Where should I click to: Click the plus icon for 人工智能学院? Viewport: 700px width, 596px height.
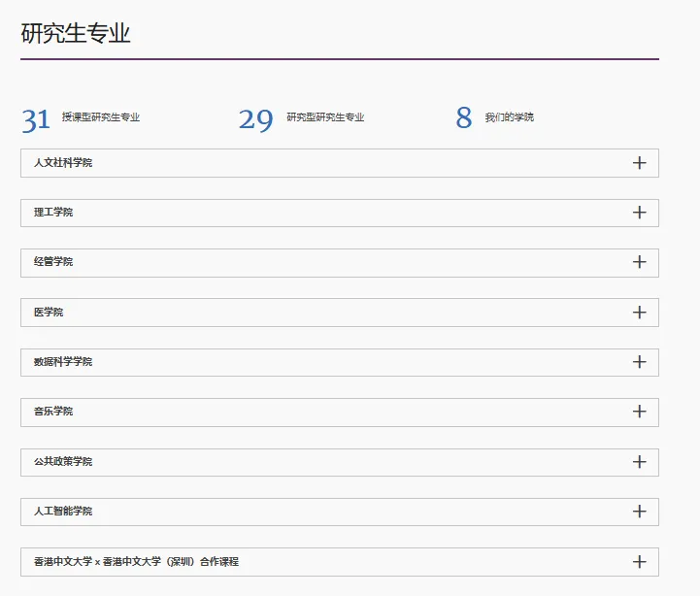click(x=639, y=512)
